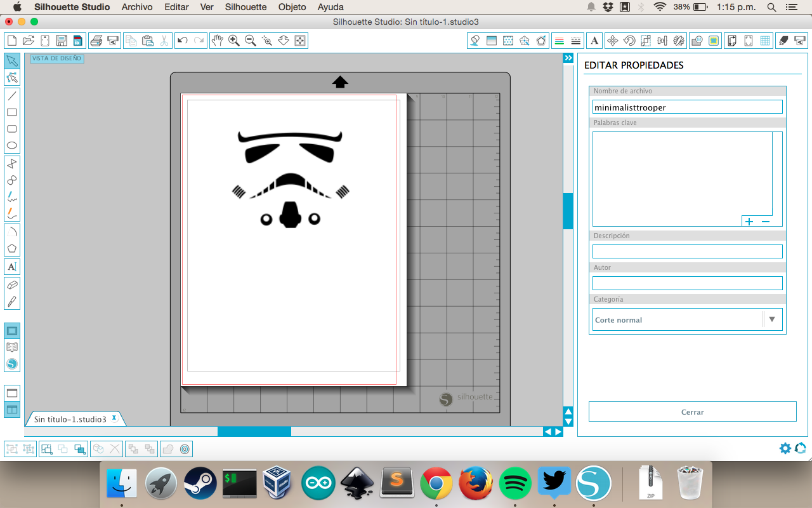Select the Knife tool

pyautogui.click(x=12, y=301)
